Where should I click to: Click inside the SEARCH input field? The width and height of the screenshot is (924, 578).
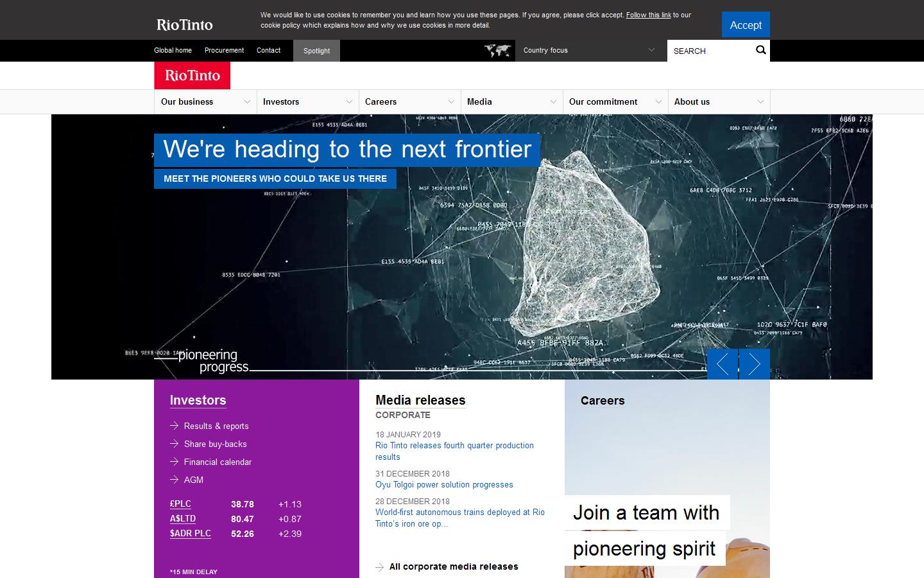point(706,51)
